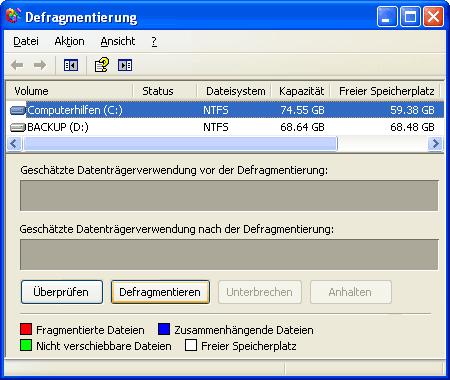The height and width of the screenshot is (380, 450).
Task: Open the Datei menu
Action: pos(26,41)
